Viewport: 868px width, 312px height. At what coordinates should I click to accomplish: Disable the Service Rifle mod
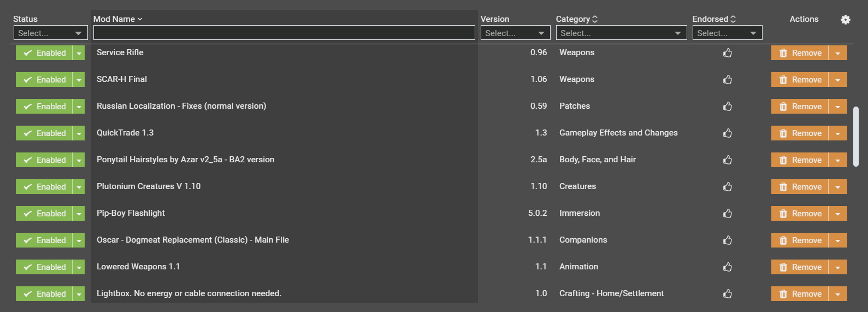tap(44, 53)
